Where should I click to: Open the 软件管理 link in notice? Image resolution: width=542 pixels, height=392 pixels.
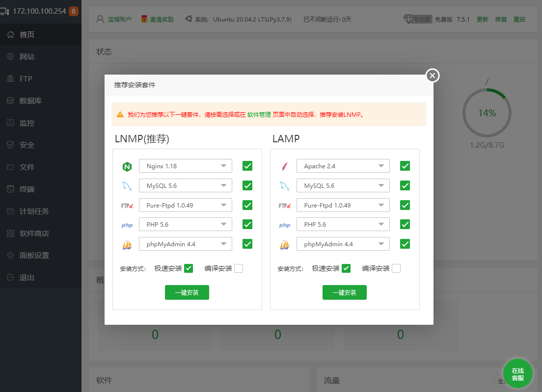click(x=259, y=114)
